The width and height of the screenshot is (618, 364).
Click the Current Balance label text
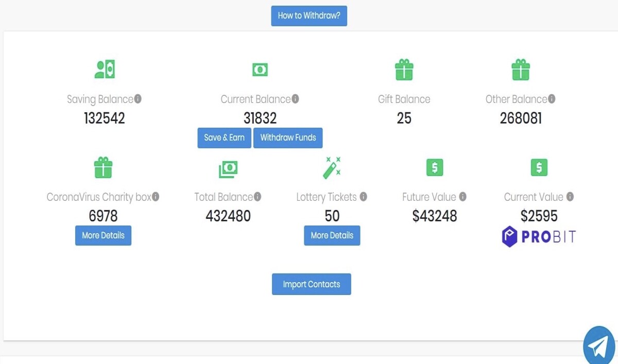click(256, 99)
